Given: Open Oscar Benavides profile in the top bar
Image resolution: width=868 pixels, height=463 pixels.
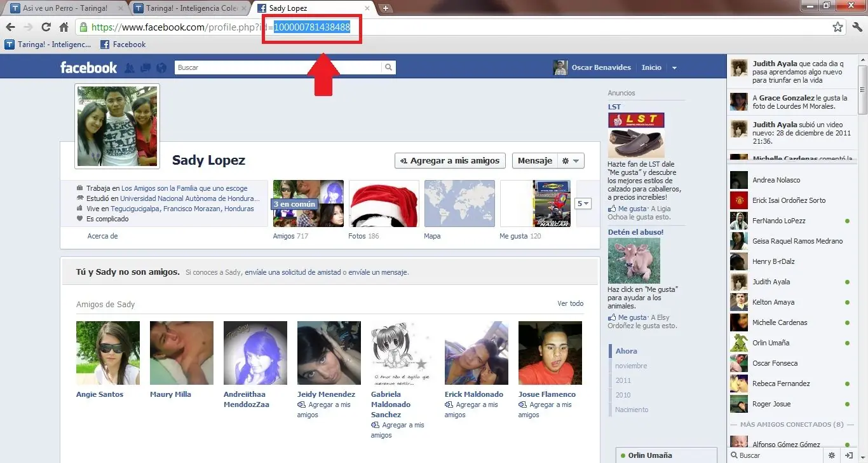Looking at the screenshot, I should tap(592, 67).
